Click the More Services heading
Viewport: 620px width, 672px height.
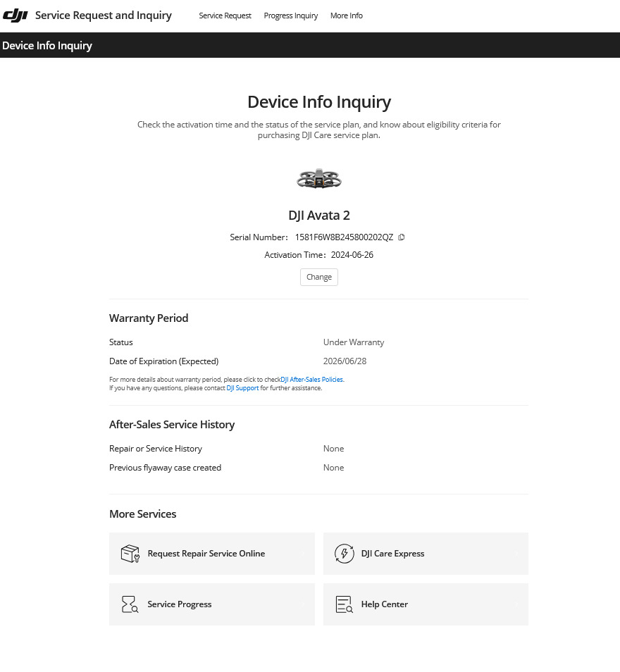point(143,514)
